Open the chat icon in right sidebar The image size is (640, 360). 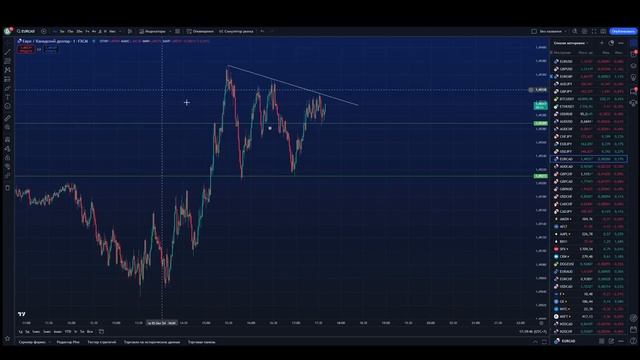633,91
